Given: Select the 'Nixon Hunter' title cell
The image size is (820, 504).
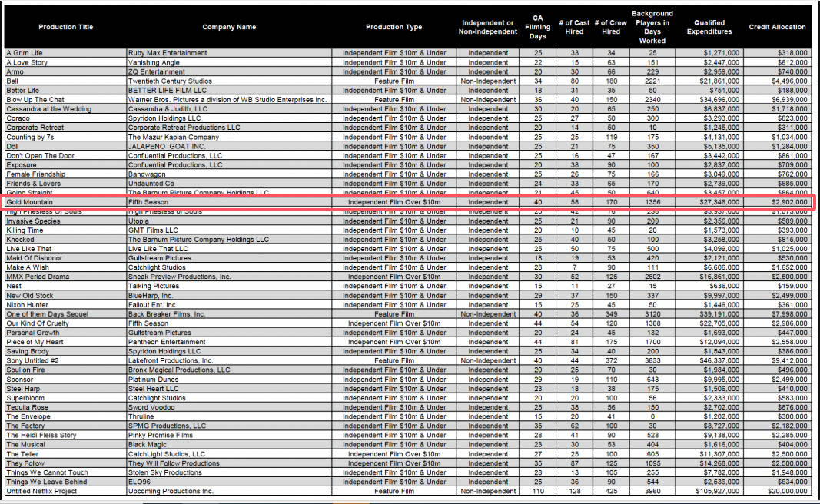Looking at the screenshot, I should (x=66, y=305).
